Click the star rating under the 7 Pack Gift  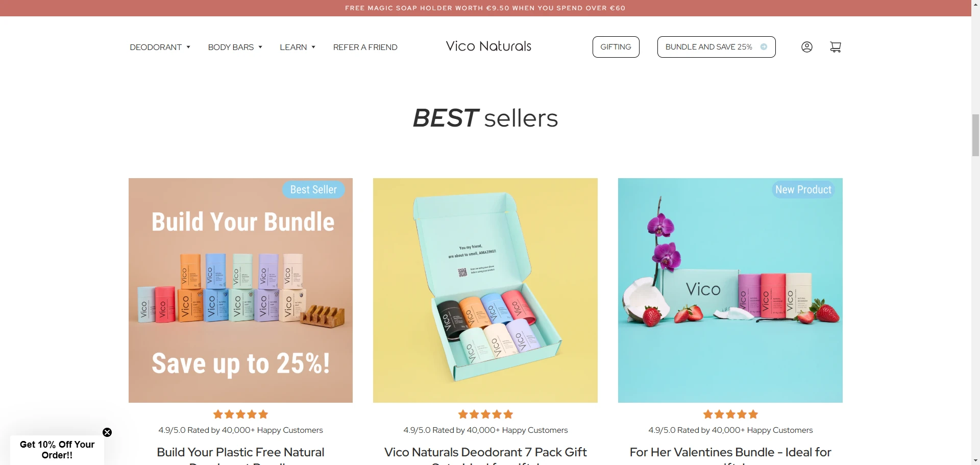tap(485, 414)
